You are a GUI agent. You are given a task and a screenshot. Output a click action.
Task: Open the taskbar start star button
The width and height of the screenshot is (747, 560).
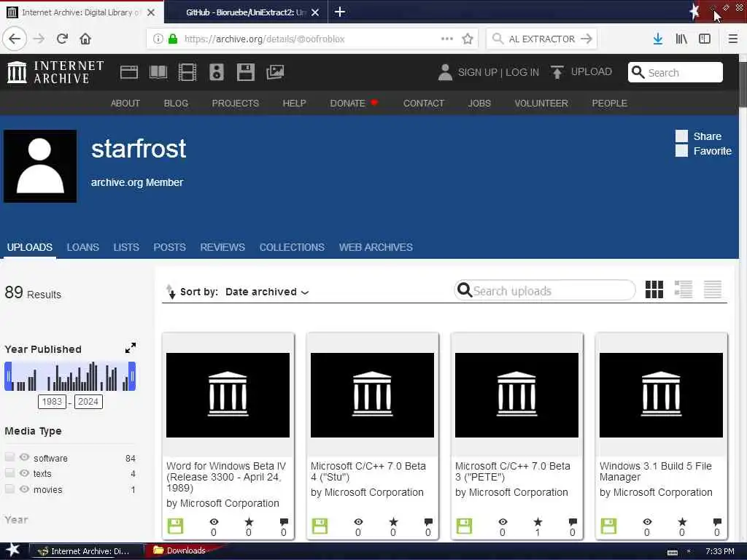(x=13, y=551)
